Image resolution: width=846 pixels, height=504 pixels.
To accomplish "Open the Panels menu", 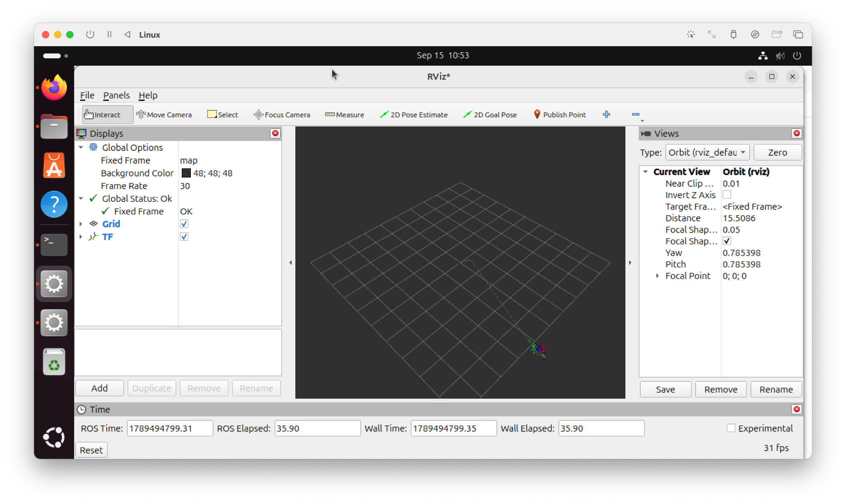I will pyautogui.click(x=116, y=95).
